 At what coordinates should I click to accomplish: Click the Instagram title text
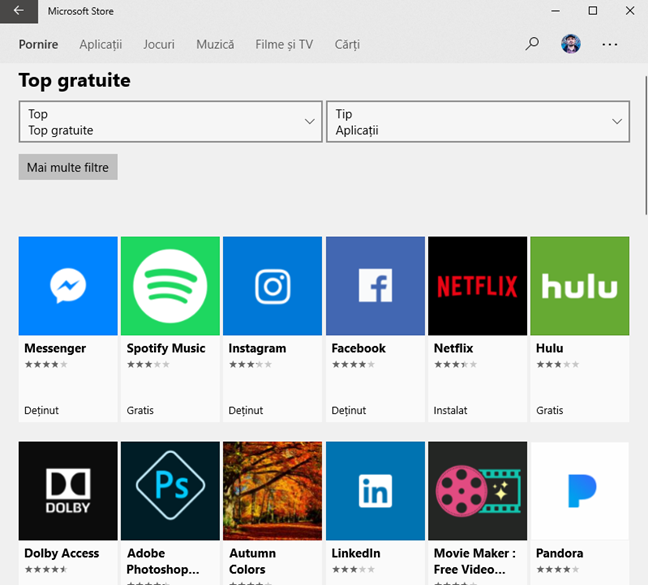(x=257, y=348)
